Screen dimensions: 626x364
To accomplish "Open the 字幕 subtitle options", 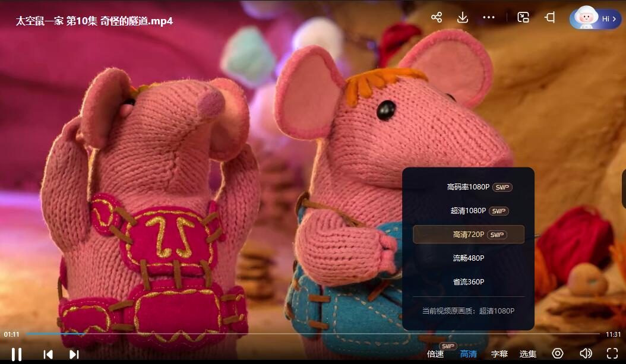I will click(499, 354).
